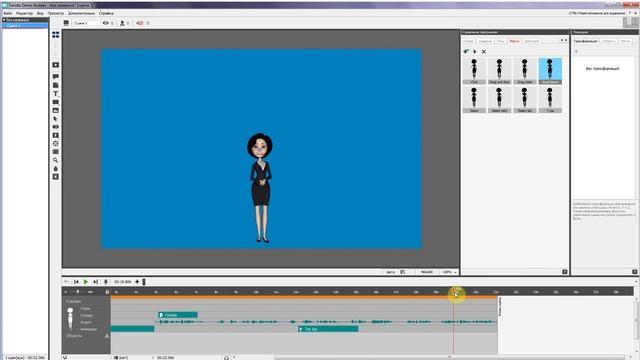Click the X remove gesture icon
The image size is (640, 360).
tap(484, 51)
